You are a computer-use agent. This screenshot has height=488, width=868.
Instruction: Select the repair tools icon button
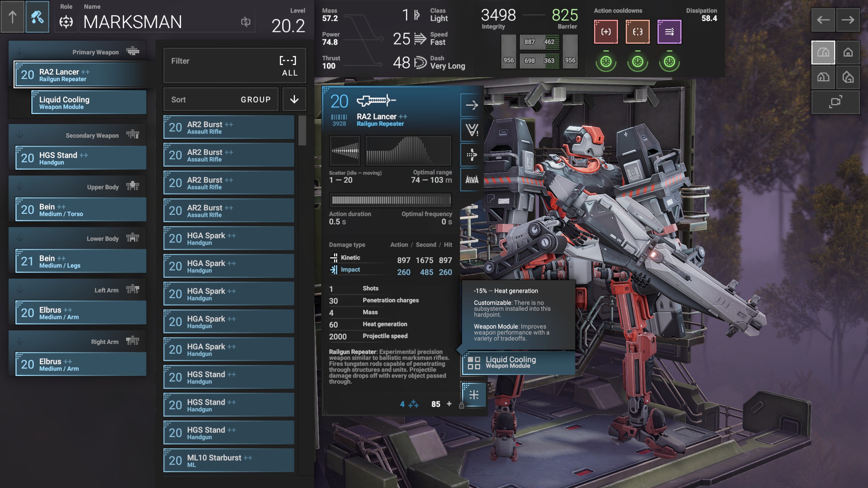(x=37, y=17)
